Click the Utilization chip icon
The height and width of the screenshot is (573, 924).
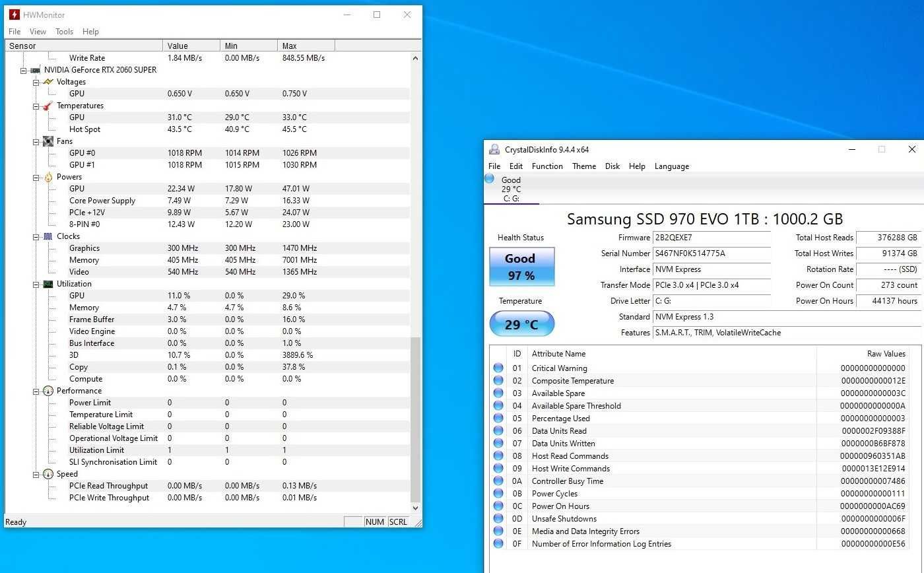[48, 284]
